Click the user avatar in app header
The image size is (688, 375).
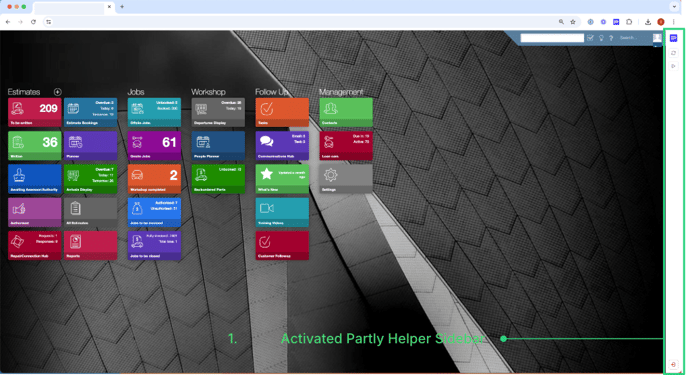[x=657, y=38]
